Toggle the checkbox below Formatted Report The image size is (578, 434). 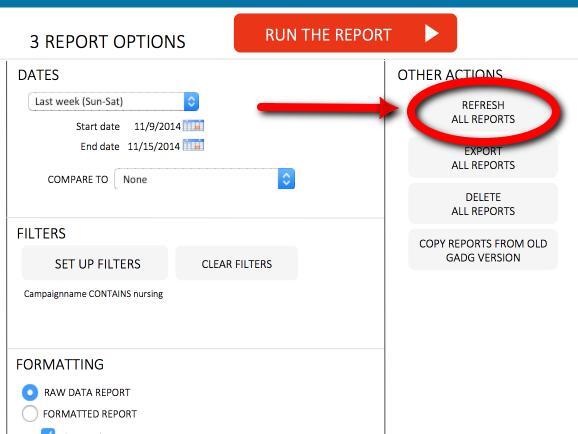48,431
